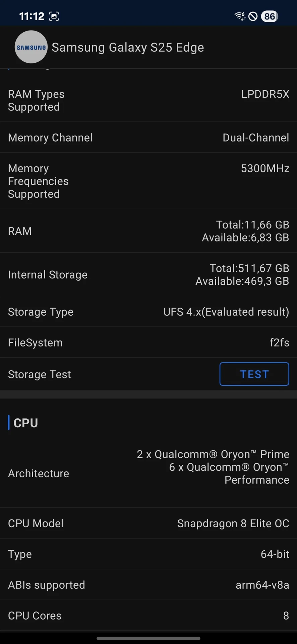Tap the home gesture navigation bar
The height and width of the screenshot is (644, 297).
click(x=148, y=638)
